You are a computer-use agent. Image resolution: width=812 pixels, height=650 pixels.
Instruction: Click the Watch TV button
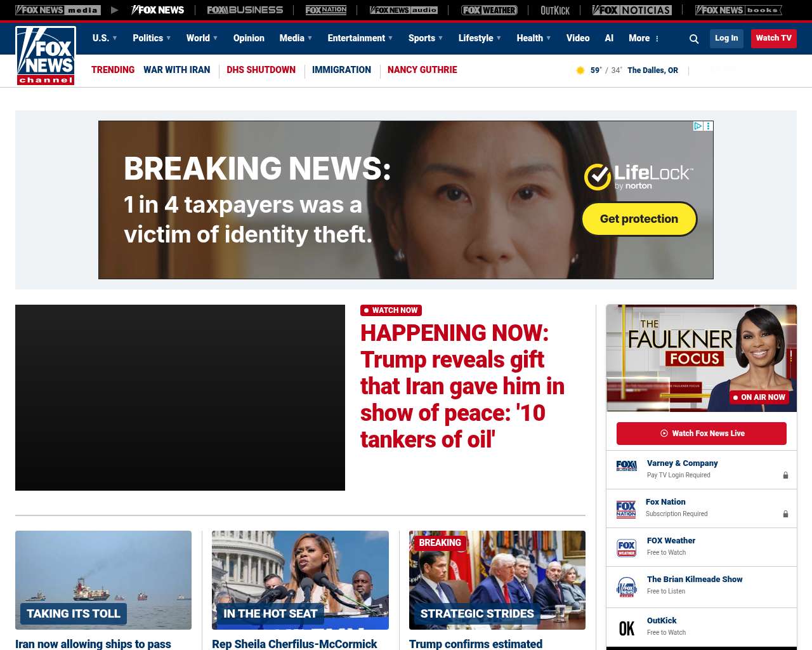tap(774, 38)
